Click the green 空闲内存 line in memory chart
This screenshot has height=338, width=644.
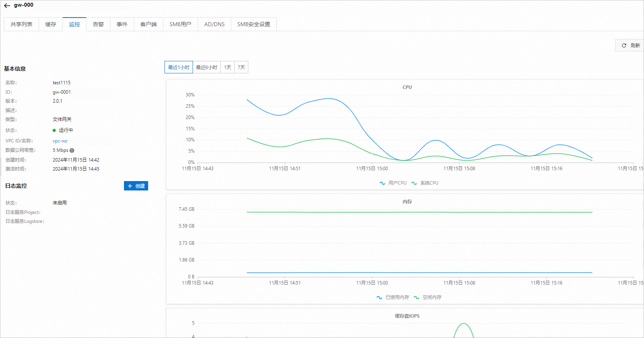(x=419, y=212)
